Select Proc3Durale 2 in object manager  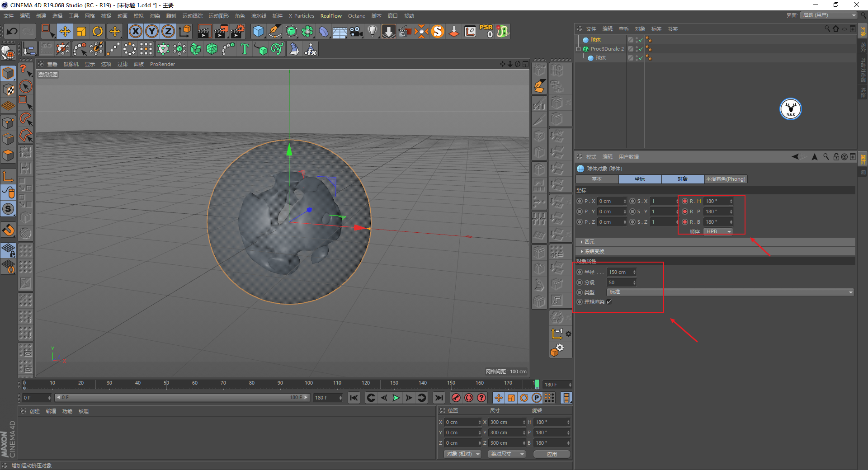click(x=607, y=49)
